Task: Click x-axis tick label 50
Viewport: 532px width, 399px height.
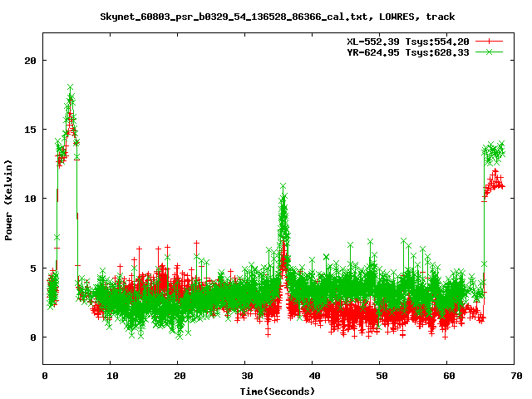Action: point(382,376)
